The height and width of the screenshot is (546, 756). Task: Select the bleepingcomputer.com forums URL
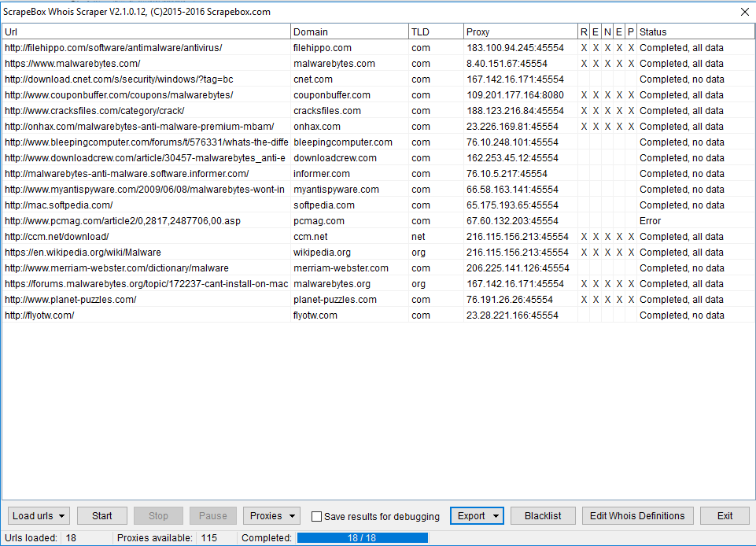click(146, 142)
